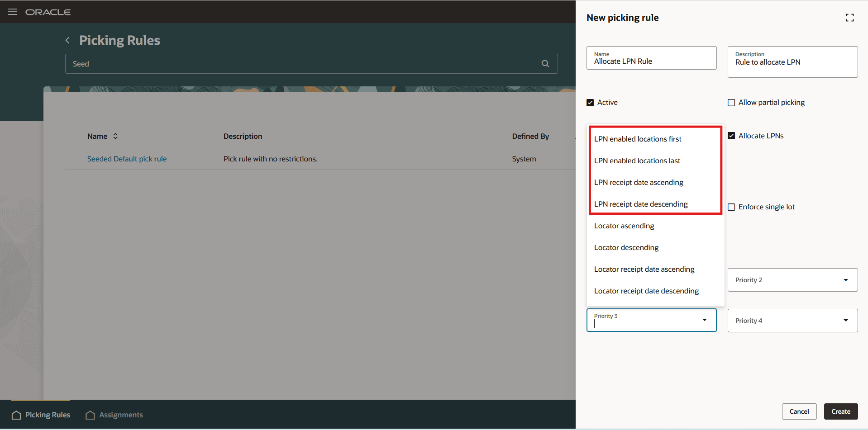Open the Priority 2 dropdown

point(792,280)
